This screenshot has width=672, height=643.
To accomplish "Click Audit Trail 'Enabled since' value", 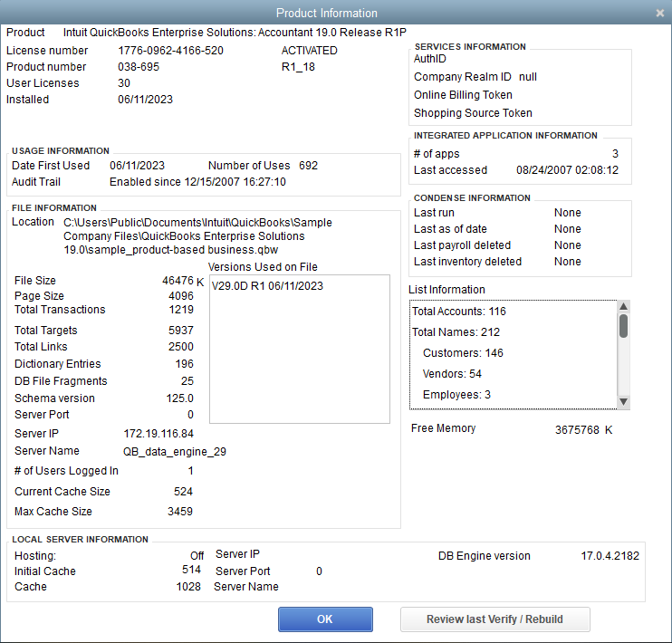I will pos(197,182).
